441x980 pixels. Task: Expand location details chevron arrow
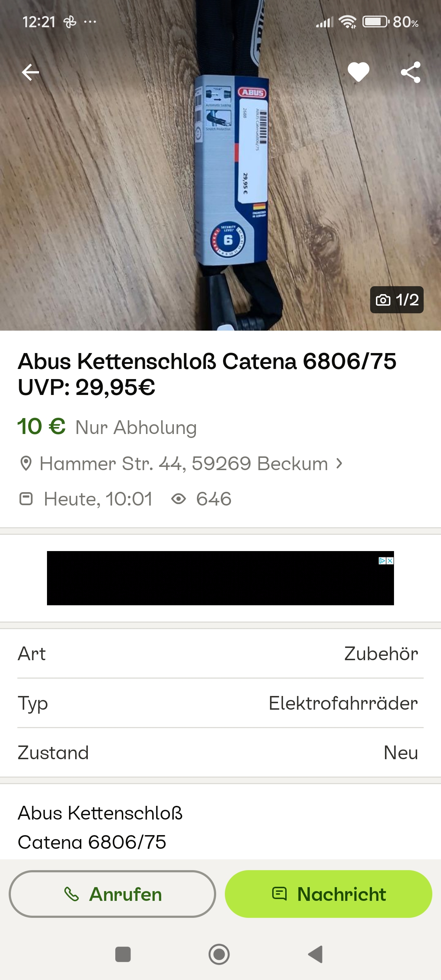339,463
